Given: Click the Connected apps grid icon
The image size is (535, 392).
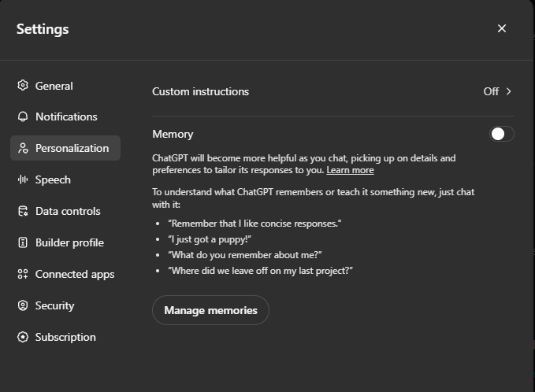Looking at the screenshot, I should [x=23, y=274].
